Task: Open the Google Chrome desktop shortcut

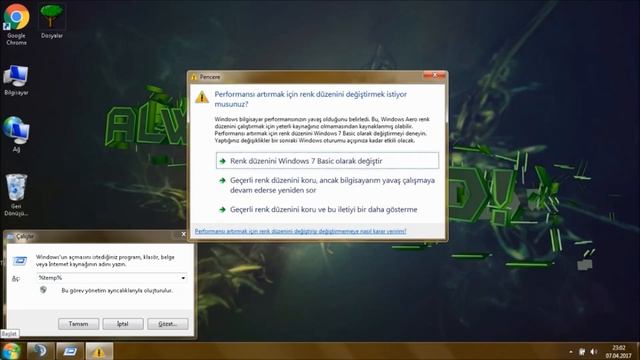Action: click(16, 24)
